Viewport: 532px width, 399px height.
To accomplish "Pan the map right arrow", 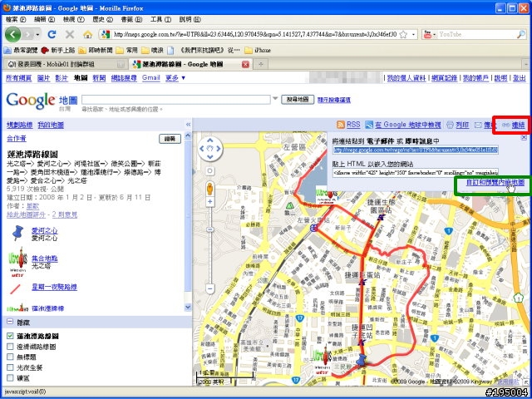I will pos(218,148).
